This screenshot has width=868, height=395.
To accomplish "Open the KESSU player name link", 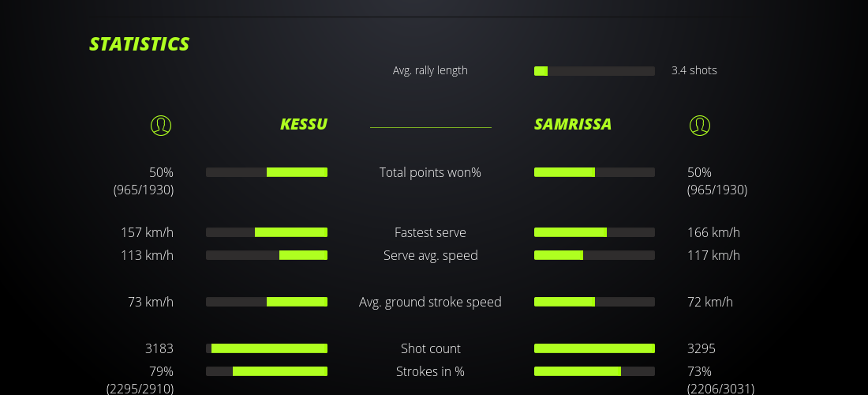I will point(304,125).
